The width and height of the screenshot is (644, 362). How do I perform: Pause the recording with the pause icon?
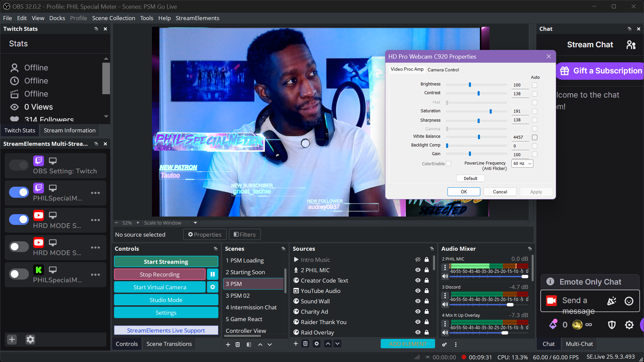212,275
